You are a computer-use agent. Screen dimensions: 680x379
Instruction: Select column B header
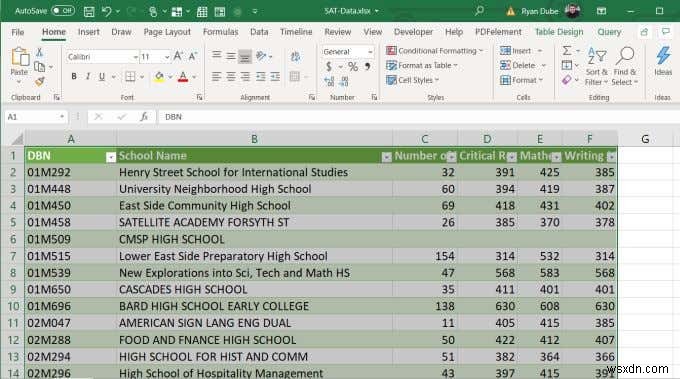pos(255,139)
